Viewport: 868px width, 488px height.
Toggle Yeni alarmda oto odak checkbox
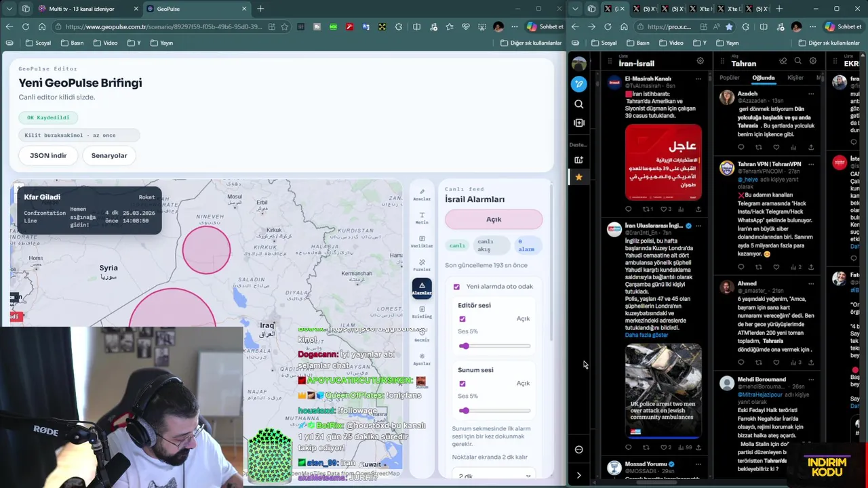click(456, 287)
